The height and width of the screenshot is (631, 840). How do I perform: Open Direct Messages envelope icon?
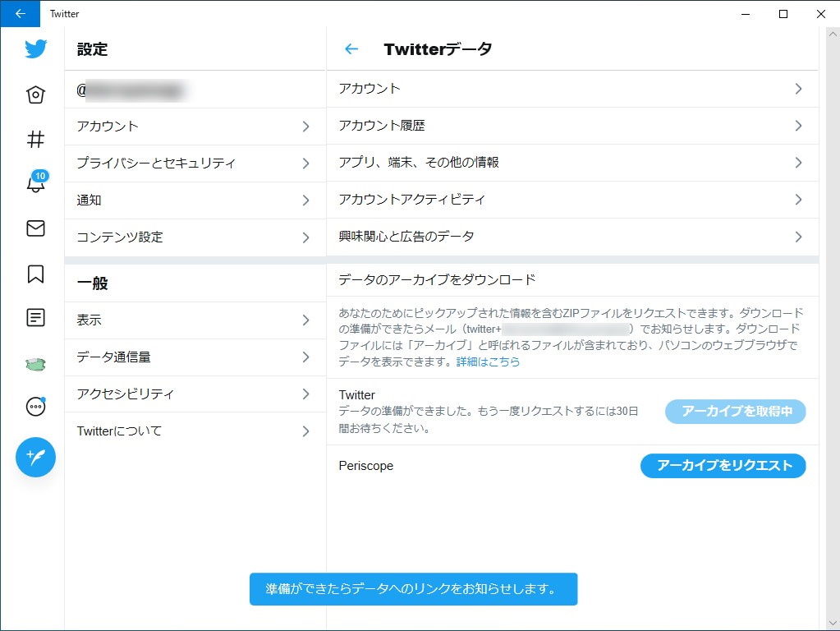(34, 230)
